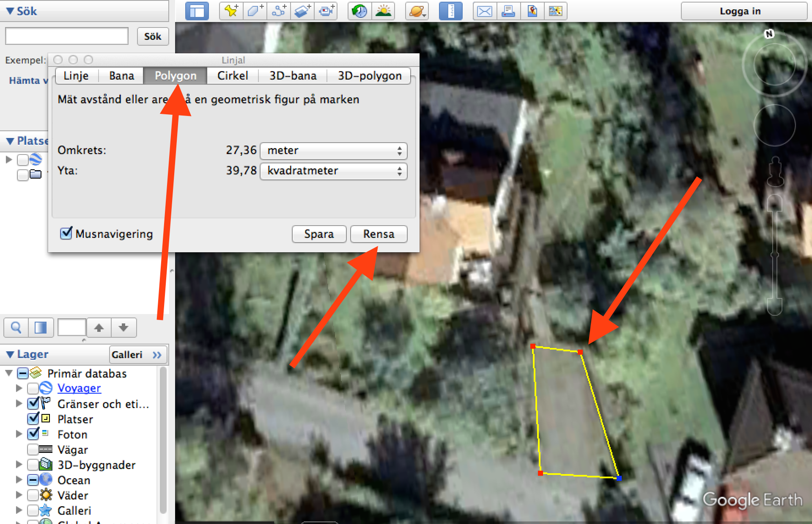Click the Add Placemark pushpin icon
Screen dimensions: 812x524
[x=231, y=11]
